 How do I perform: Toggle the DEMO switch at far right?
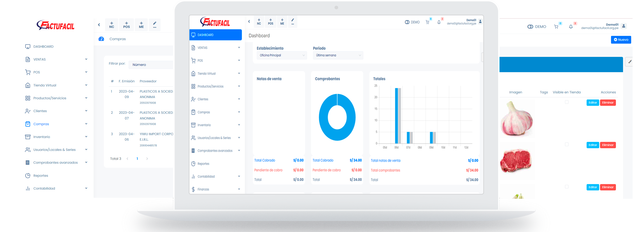pos(530,27)
